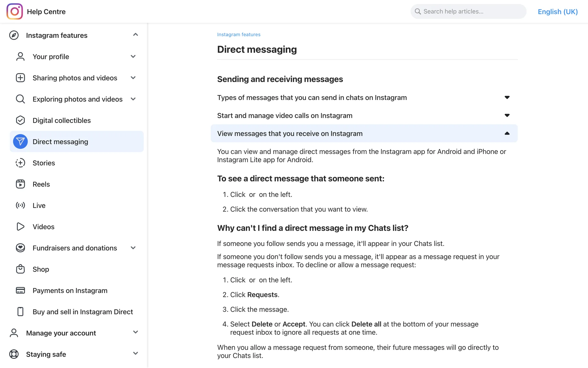Click the Search help articles field
588x368 pixels.
point(469,12)
